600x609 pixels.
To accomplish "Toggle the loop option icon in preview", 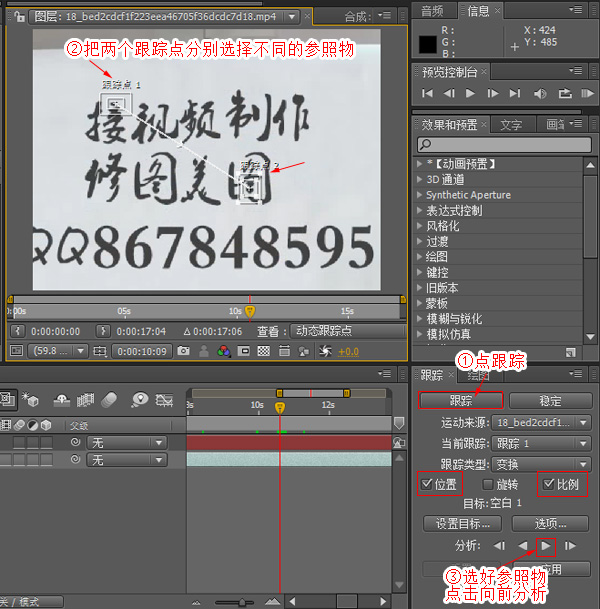I will 565,93.
